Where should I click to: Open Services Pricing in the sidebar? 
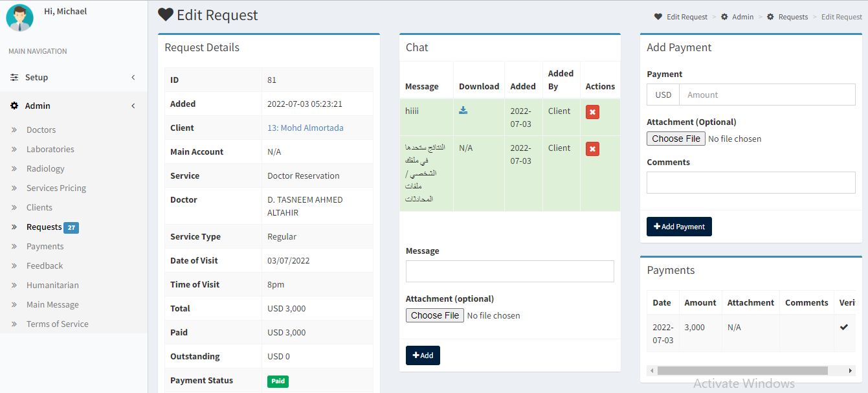pyautogui.click(x=56, y=188)
